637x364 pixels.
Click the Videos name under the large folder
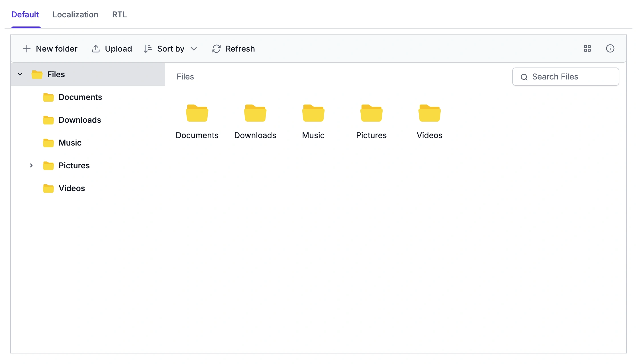pyautogui.click(x=430, y=135)
